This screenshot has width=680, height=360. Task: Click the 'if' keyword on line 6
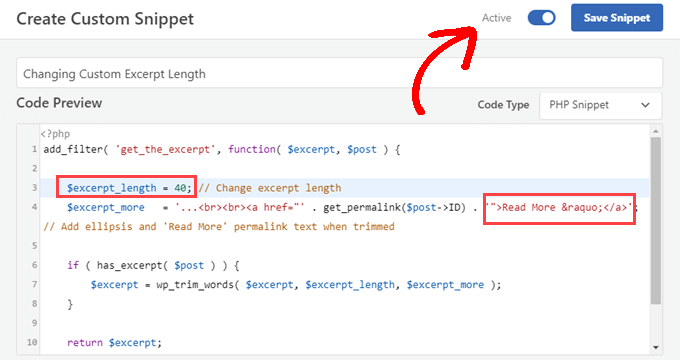(73, 265)
